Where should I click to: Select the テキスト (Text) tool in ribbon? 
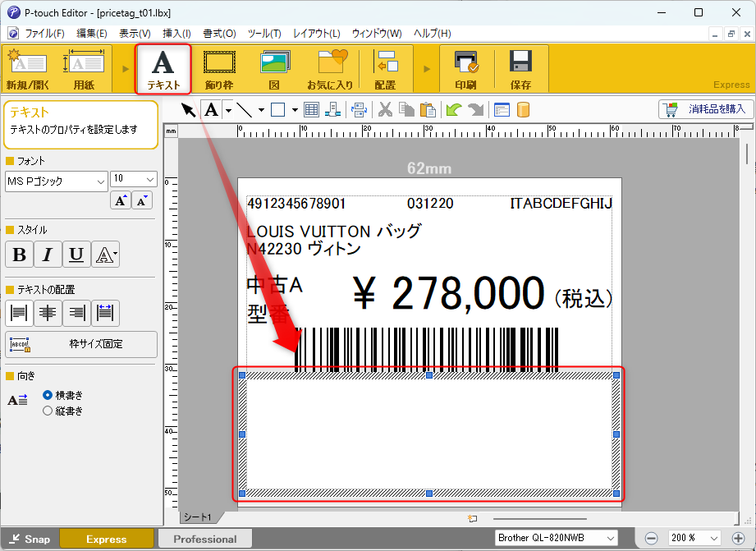pos(163,70)
